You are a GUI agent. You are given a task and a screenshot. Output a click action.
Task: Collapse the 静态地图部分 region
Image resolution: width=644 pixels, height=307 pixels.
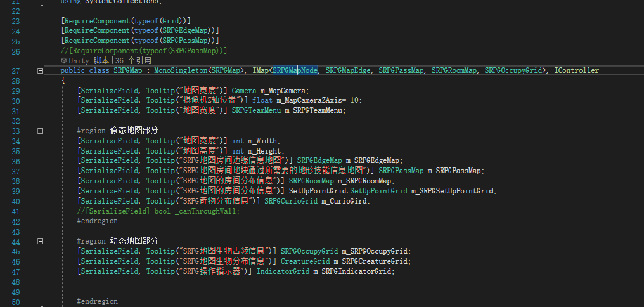coord(40,131)
